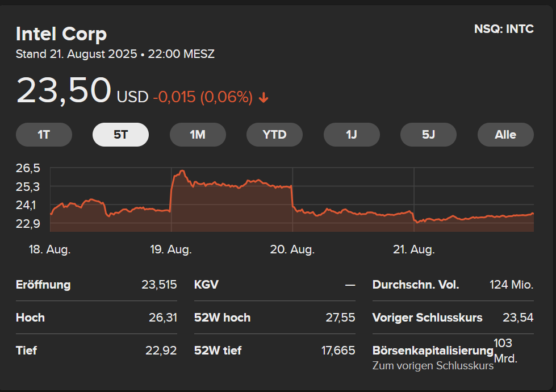Show the Alle chart range

[x=505, y=135]
